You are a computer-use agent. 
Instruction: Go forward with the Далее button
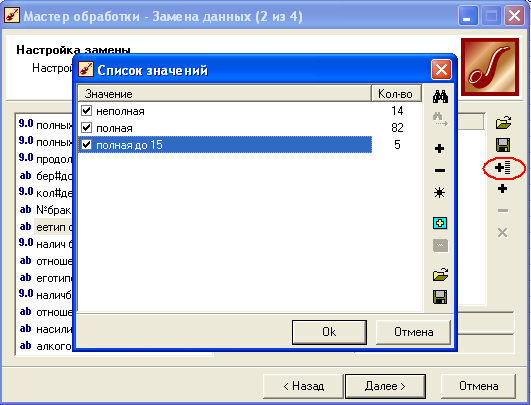pos(385,386)
